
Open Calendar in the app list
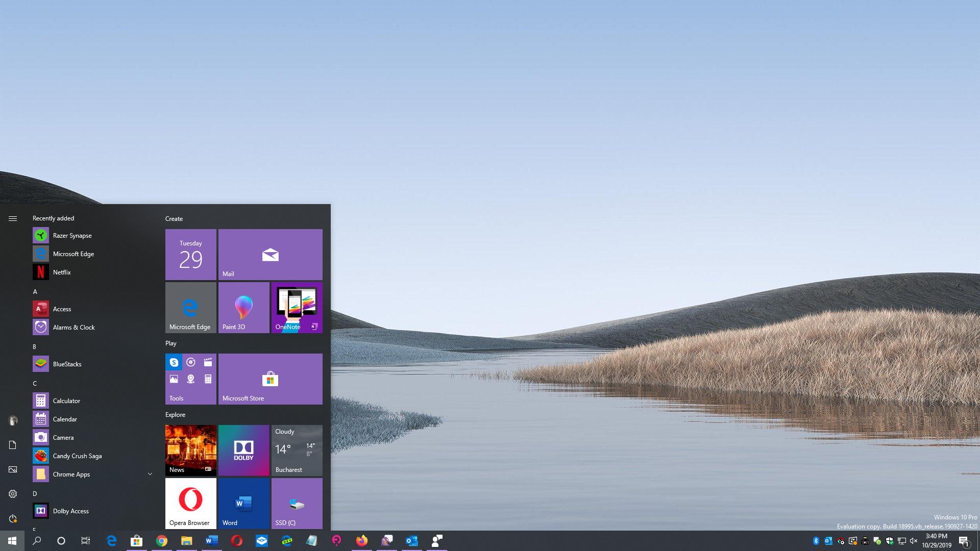tap(92, 419)
